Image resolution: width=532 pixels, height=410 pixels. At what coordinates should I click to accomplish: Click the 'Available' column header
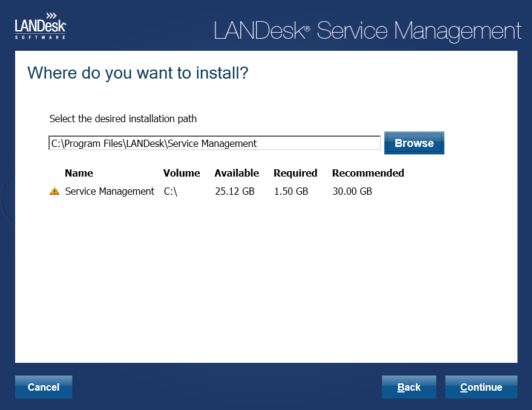237,173
